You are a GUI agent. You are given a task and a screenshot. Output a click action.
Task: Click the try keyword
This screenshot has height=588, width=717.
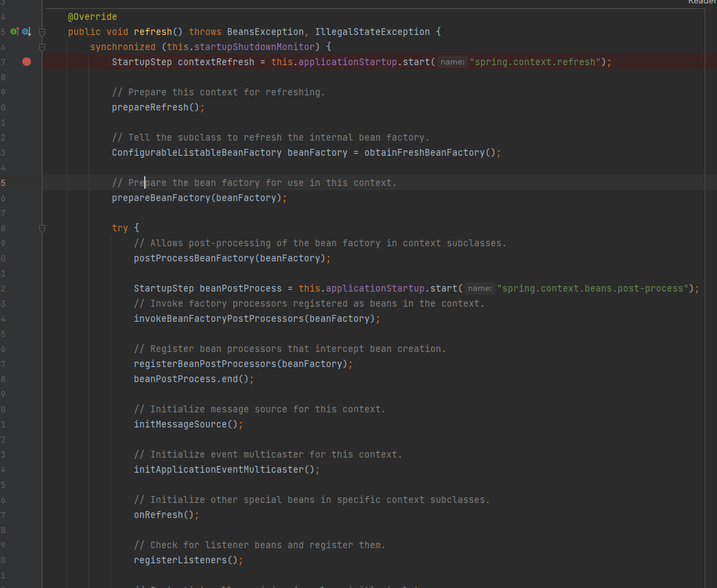(x=120, y=228)
